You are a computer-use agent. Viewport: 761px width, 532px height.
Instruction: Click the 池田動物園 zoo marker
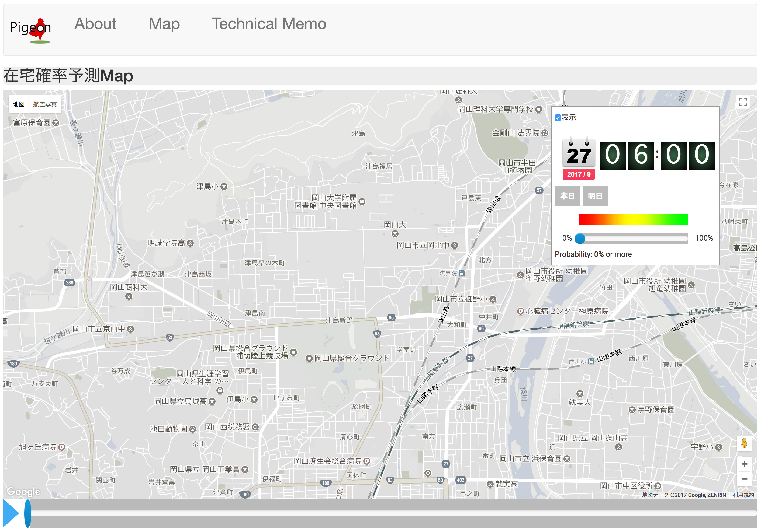(193, 429)
